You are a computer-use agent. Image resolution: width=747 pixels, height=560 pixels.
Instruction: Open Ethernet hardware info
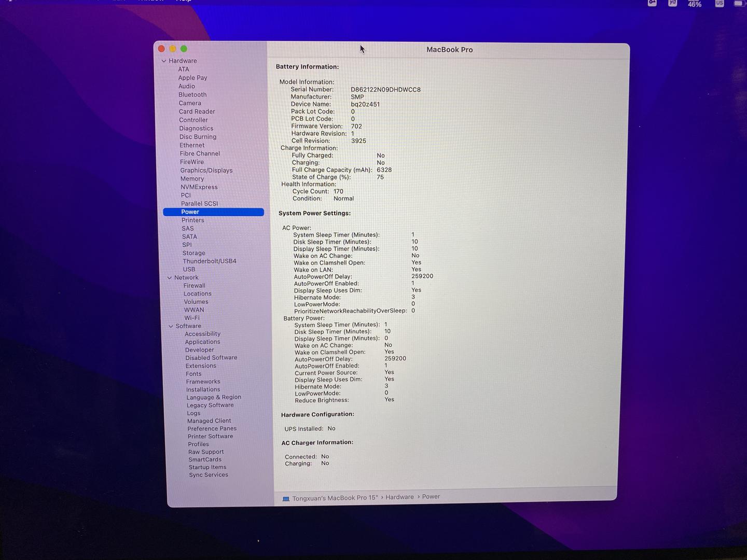point(192,145)
